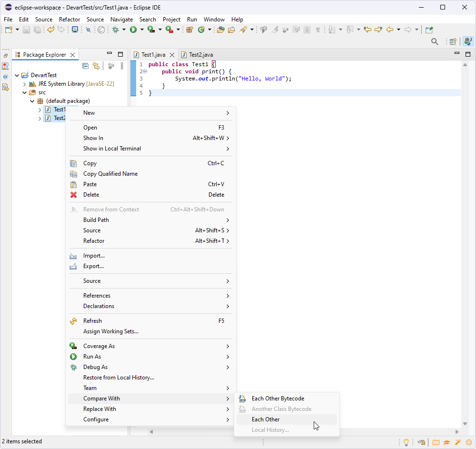Open the Coverage dropdown arrow
Image resolution: width=476 pixels, height=449 pixels.
click(160, 30)
